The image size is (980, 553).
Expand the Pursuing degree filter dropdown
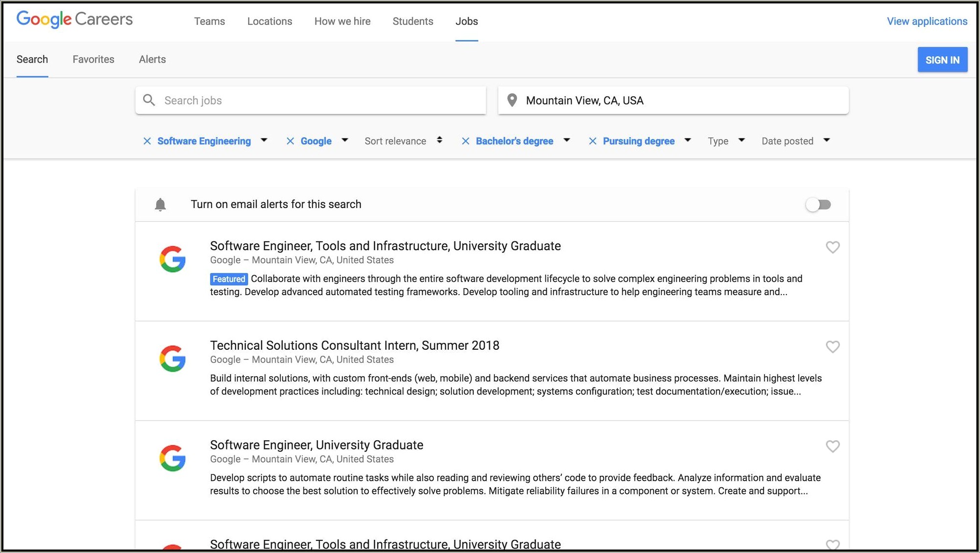pos(687,141)
